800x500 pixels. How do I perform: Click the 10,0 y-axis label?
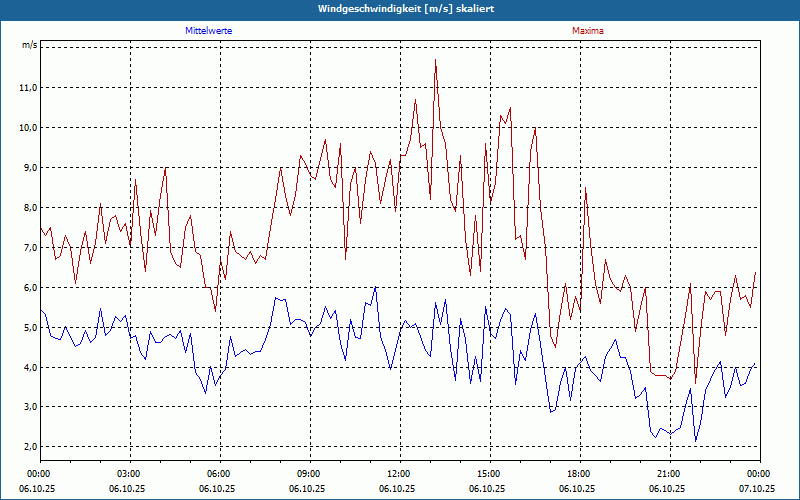[x=29, y=128]
